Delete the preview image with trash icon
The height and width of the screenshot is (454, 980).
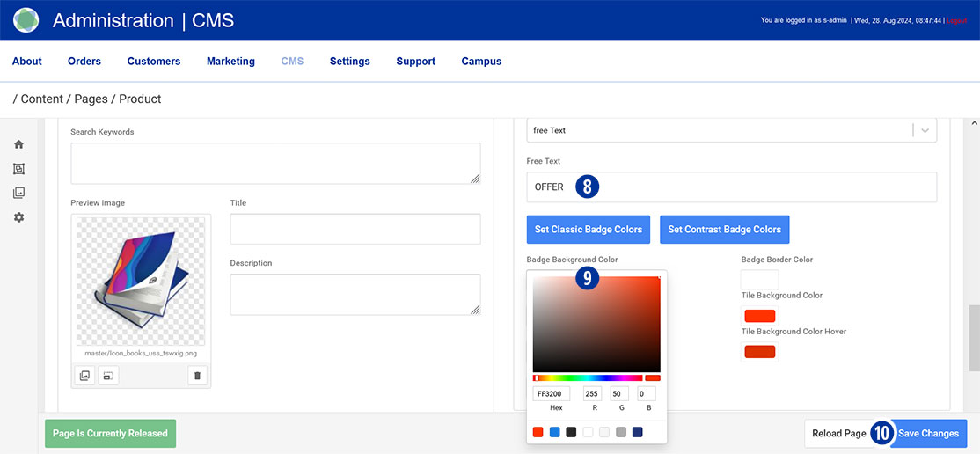click(x=197, y=376)
